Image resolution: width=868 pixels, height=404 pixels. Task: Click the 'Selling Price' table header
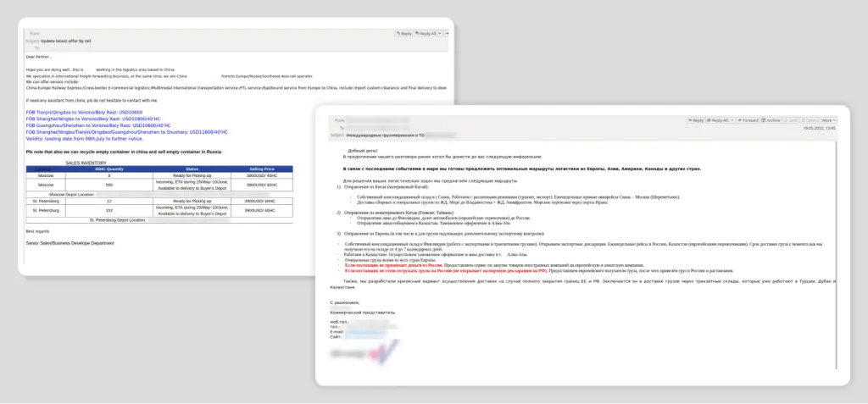[261, 169]
